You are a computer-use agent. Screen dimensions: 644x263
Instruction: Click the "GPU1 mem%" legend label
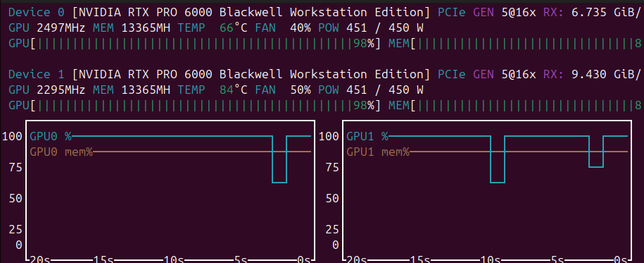(x=378, y=152)
